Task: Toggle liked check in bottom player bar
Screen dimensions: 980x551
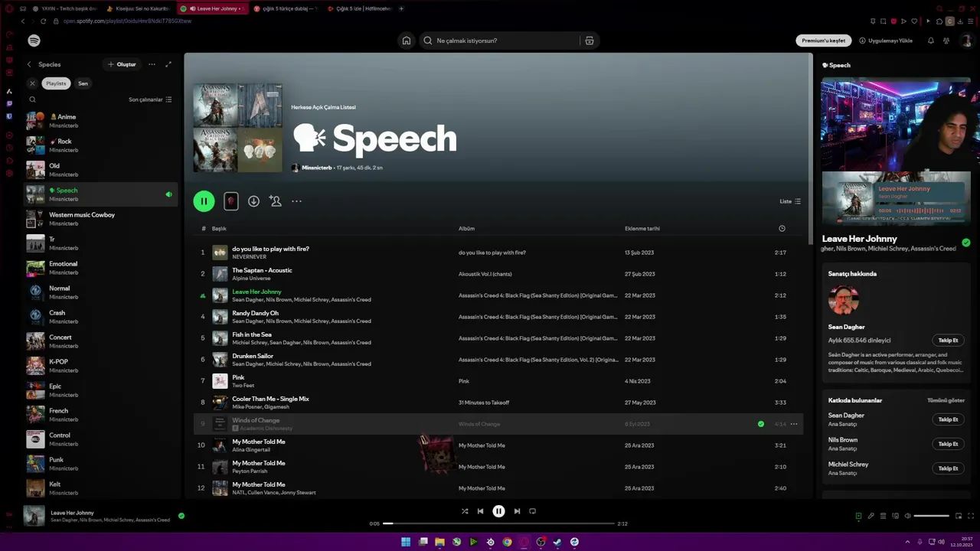Action: [181, 516]
